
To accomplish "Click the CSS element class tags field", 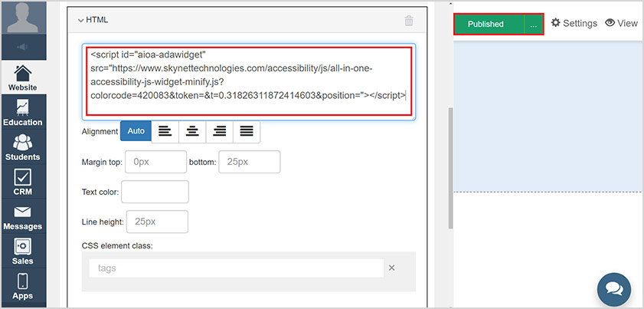I will pyautogui.click(x=236, y=268).
